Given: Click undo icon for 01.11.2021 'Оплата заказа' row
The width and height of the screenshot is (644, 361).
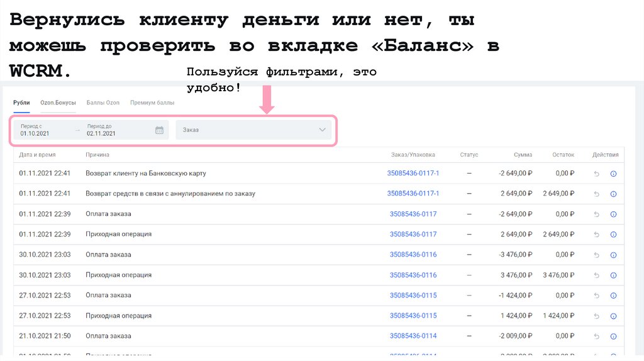Looking at the screenshot, I should [x=596, y=214].
